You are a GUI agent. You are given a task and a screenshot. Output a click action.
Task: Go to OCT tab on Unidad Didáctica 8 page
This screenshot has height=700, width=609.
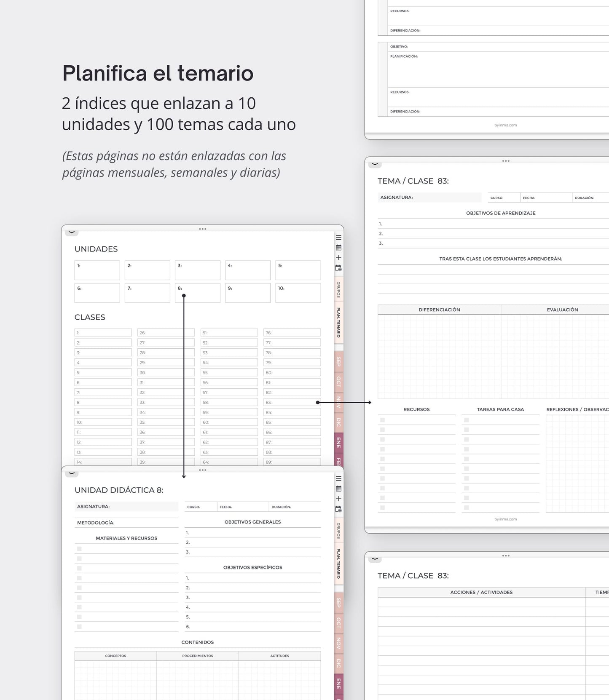point(338,623)
